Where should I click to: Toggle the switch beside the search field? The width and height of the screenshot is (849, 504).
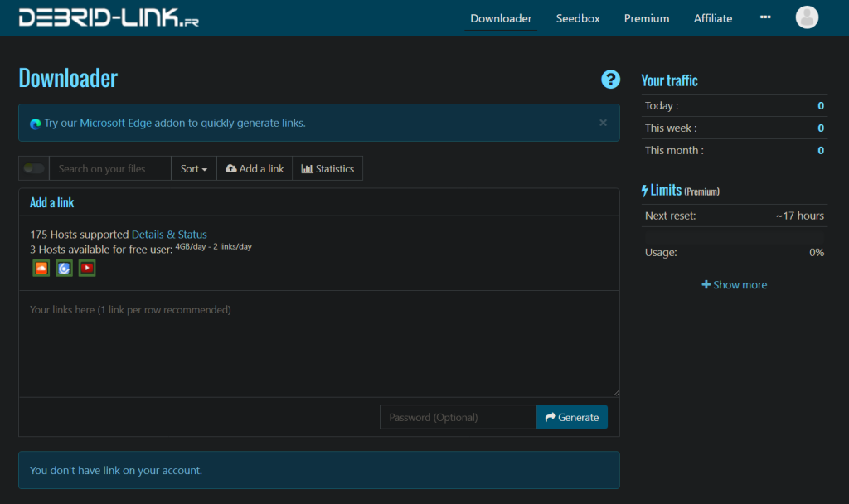pyautogui.click(x=33, y=168)
